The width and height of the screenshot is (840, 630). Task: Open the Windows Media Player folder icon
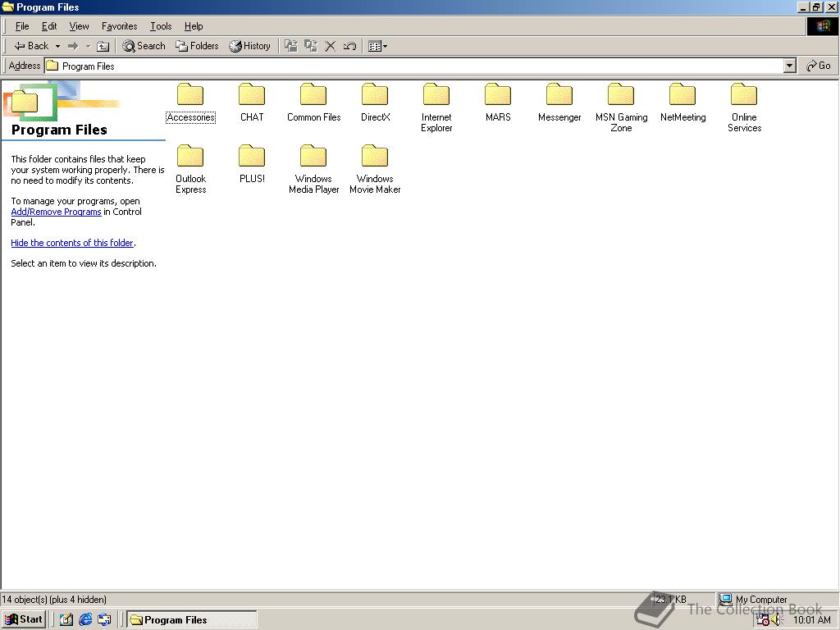313,157
